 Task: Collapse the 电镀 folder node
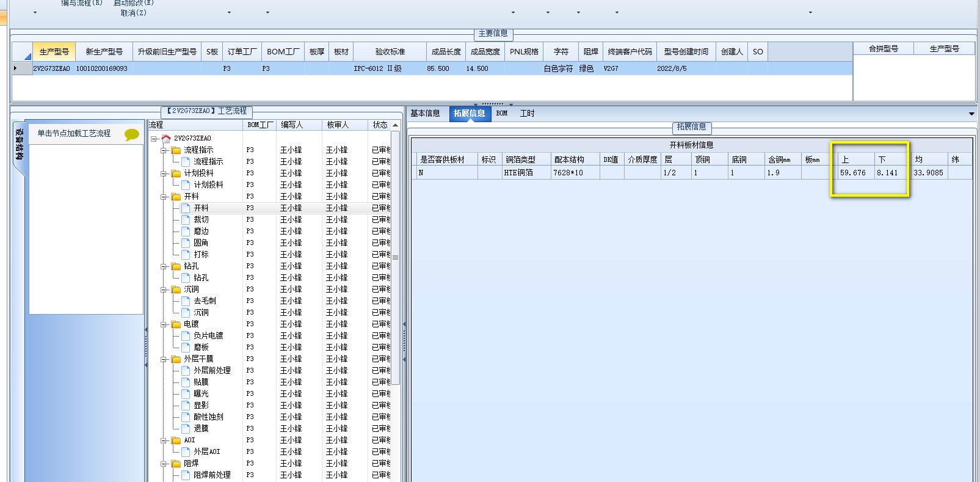(x=164, y=324)
